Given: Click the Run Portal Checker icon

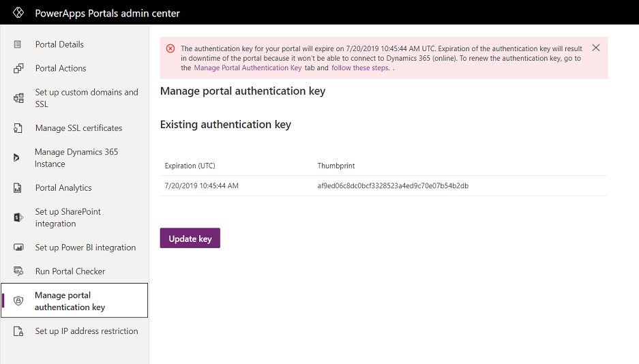Looking at the screenshot, I should (x=18, y=271).
